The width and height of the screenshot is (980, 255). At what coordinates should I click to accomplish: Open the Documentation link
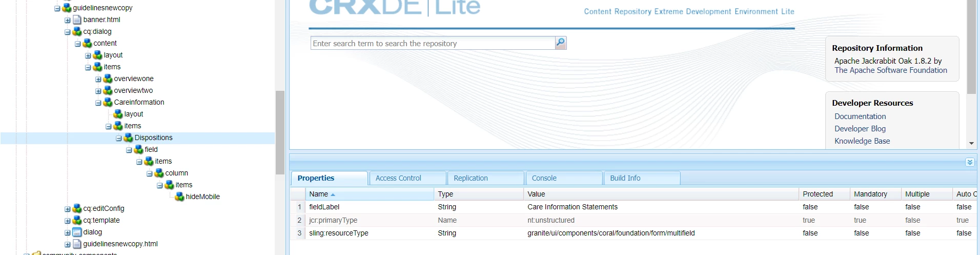[x=860, y=116]
